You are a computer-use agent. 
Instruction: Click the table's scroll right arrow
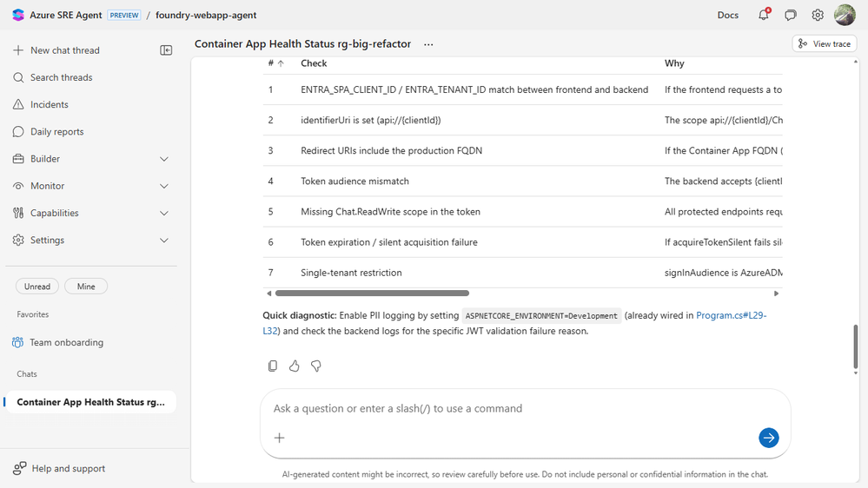[x=776, y=293]
